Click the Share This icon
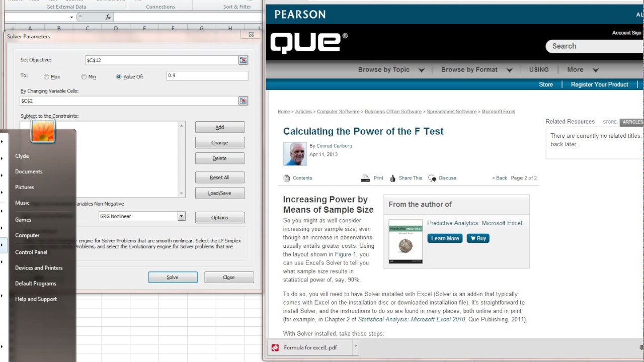This screenshot has height=362, width=644. click(392, 178)
